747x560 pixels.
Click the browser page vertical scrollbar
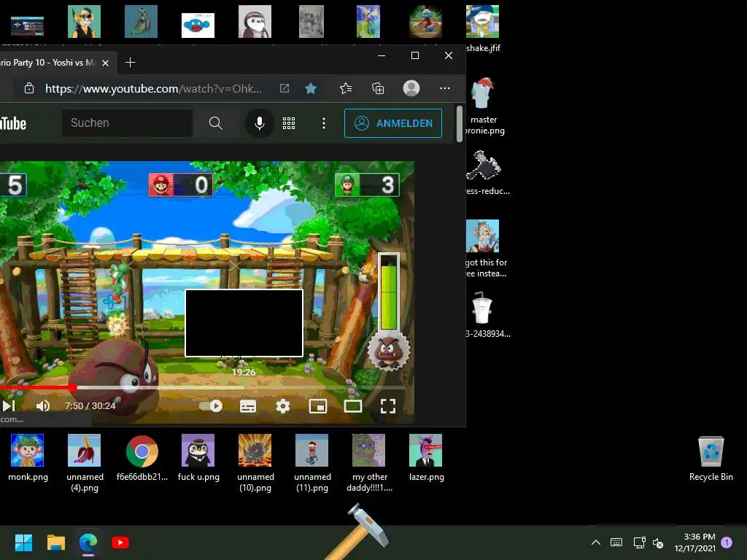point(460,124)
